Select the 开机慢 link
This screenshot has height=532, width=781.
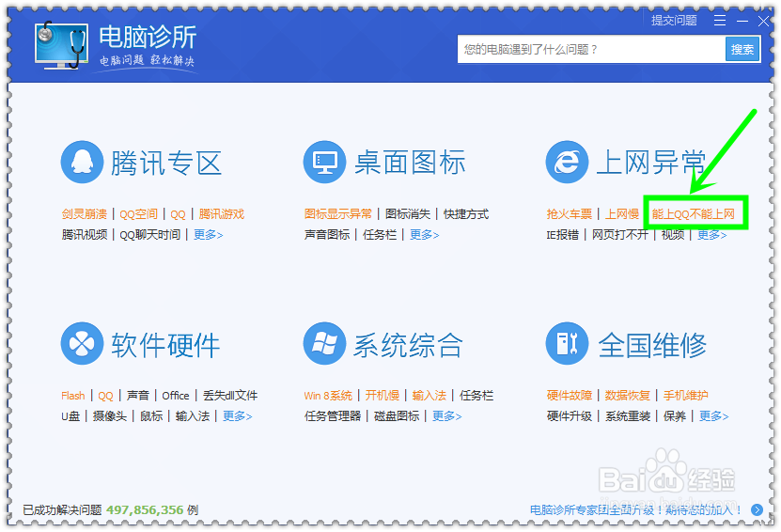(x=382, y=396)
